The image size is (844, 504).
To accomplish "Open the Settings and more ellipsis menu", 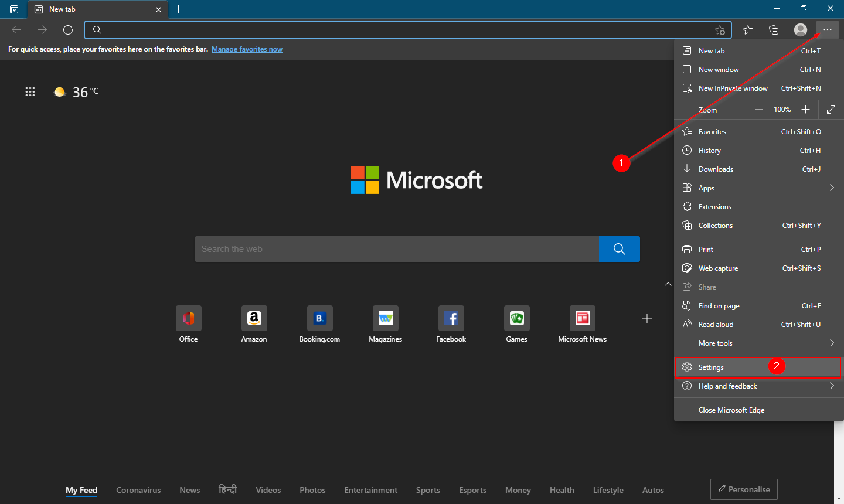I will (x=827, y=30).
